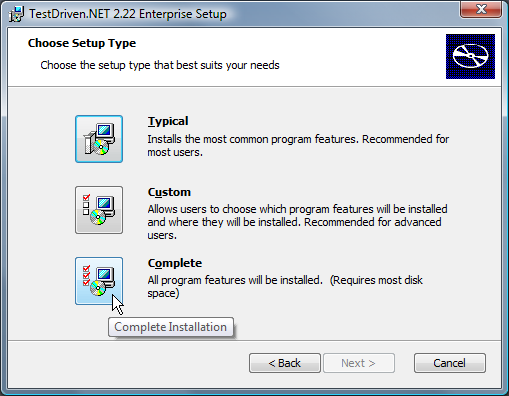
Task: Click the Custom description for advanced users
Action: [297, 222]
